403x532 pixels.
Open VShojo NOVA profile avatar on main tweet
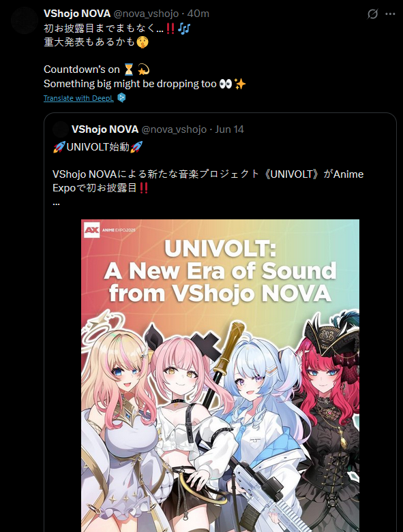click(24, 20)
